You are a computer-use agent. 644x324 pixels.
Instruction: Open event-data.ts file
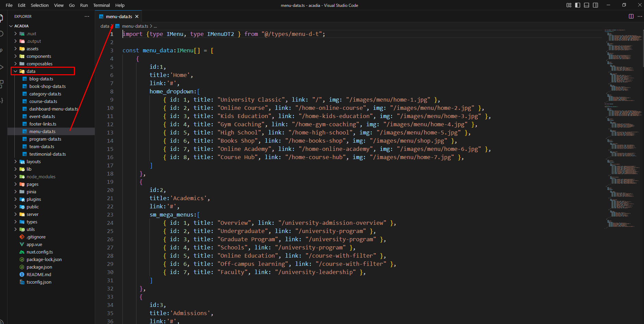51,116
